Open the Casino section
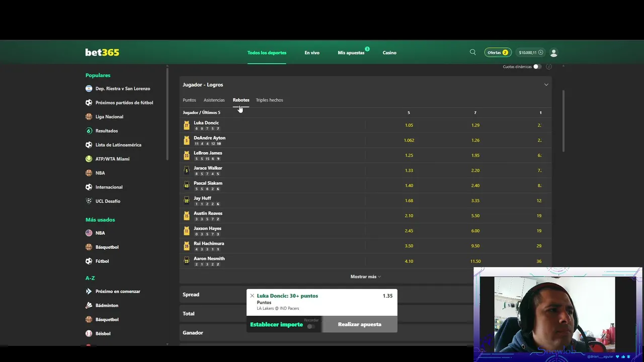644x362 pixels. point(389,52)
